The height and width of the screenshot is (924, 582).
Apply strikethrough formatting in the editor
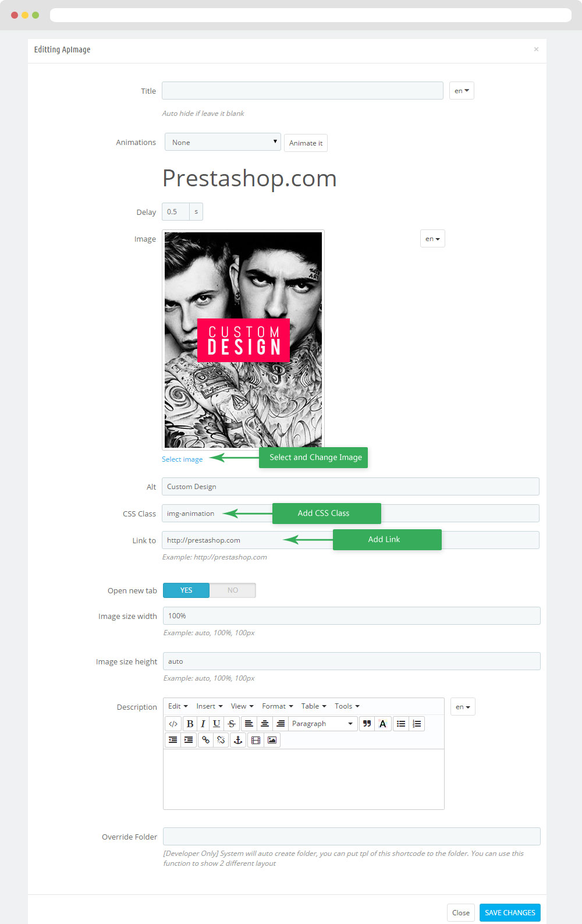point(232,724)
